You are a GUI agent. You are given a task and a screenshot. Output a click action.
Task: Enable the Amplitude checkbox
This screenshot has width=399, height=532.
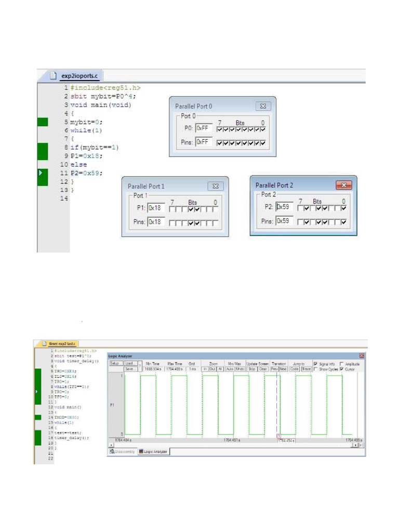341,364
